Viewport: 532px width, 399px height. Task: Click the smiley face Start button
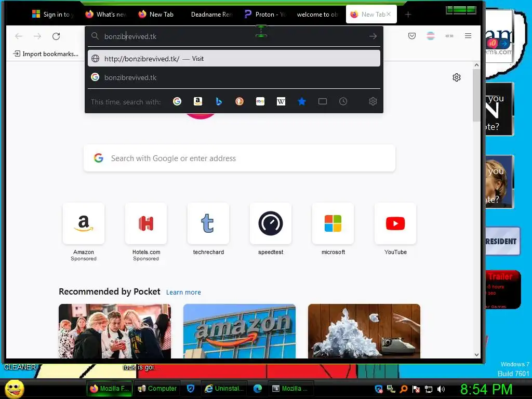14,389
